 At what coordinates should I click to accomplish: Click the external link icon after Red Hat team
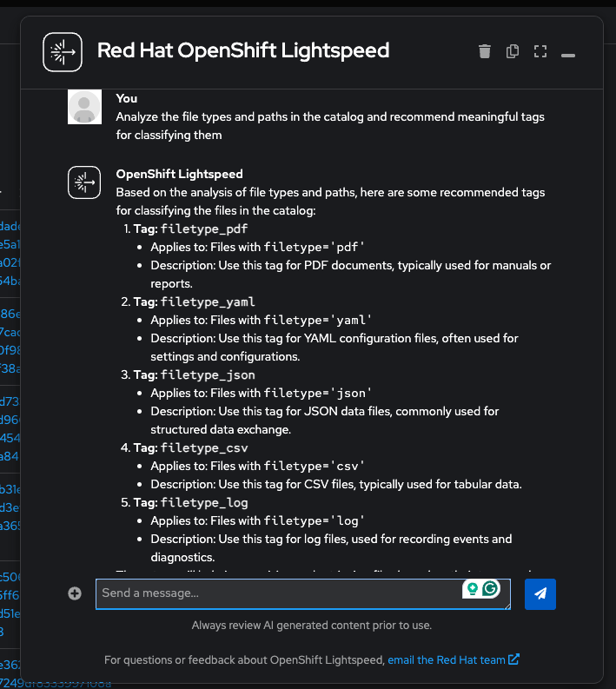513,659
